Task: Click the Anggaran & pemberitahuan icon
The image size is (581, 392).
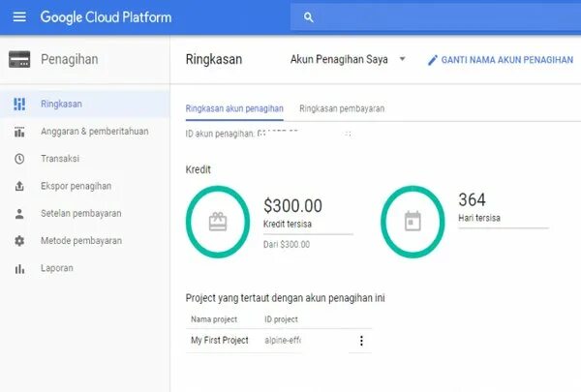Action: pyautogui.click(x=19, y=132)
